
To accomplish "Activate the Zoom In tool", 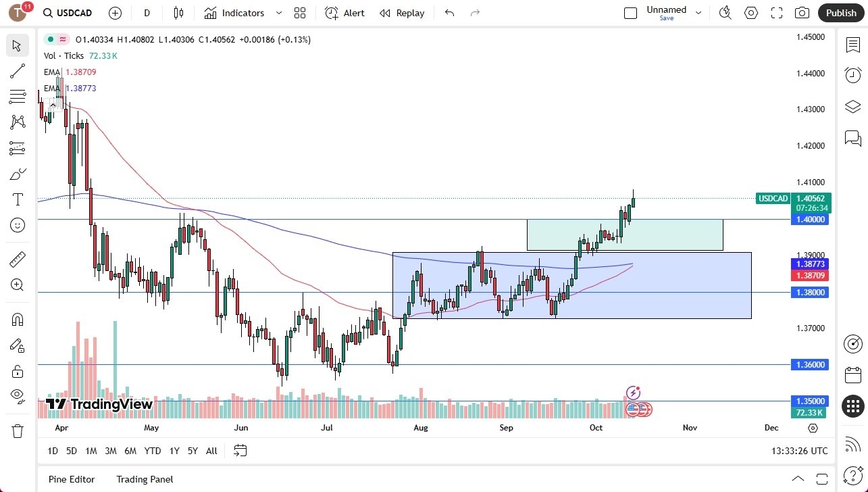I will [x=17, y=285].
